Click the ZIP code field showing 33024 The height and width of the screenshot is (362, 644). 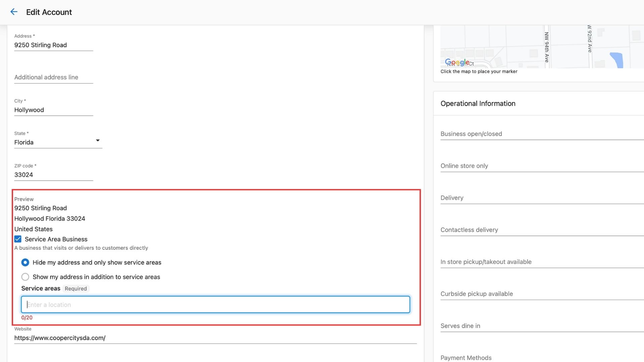pyautogui.click(x=53, y=175)
